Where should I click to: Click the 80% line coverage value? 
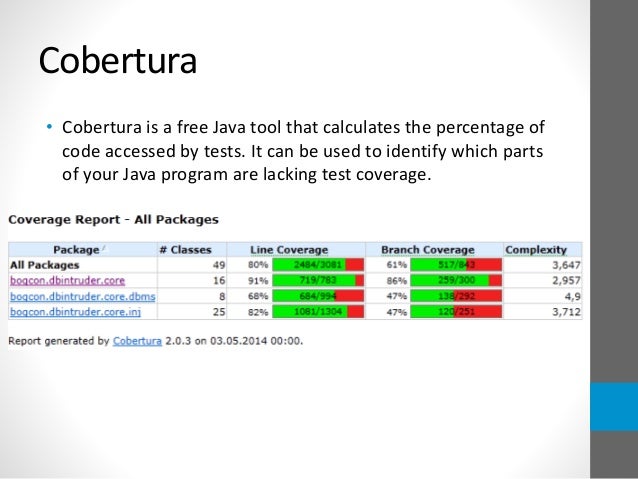coord(258,265)
